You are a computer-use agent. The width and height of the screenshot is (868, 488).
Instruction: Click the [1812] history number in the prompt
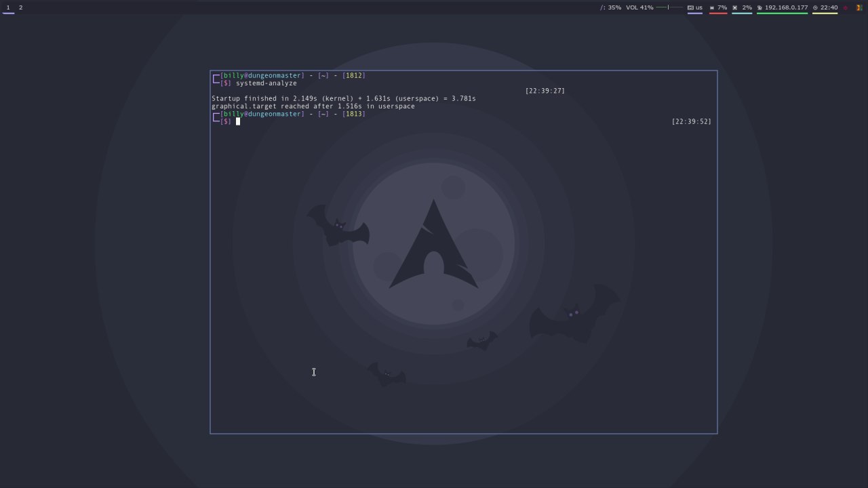point(353,75)
